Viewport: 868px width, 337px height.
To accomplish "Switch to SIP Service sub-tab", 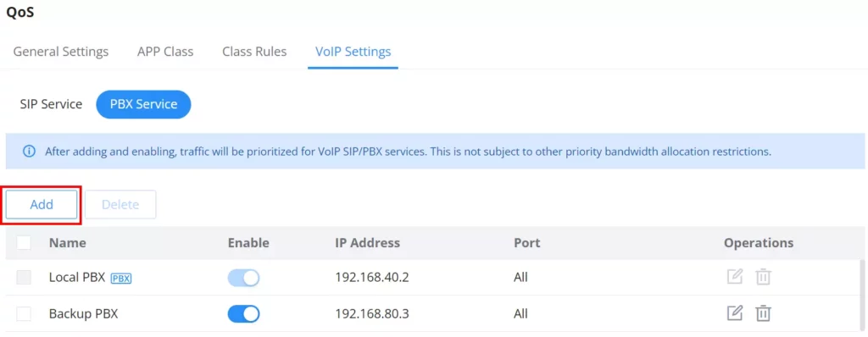I will (x=51, y=104).
